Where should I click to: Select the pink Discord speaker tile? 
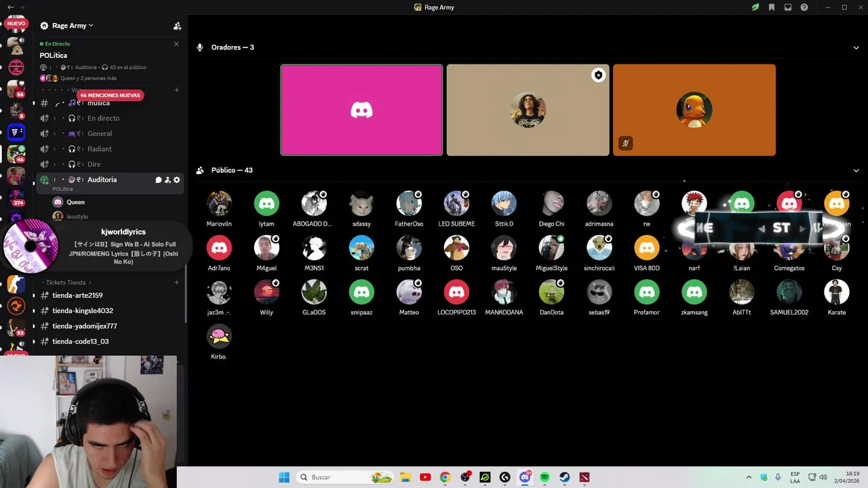pos(361,110)
